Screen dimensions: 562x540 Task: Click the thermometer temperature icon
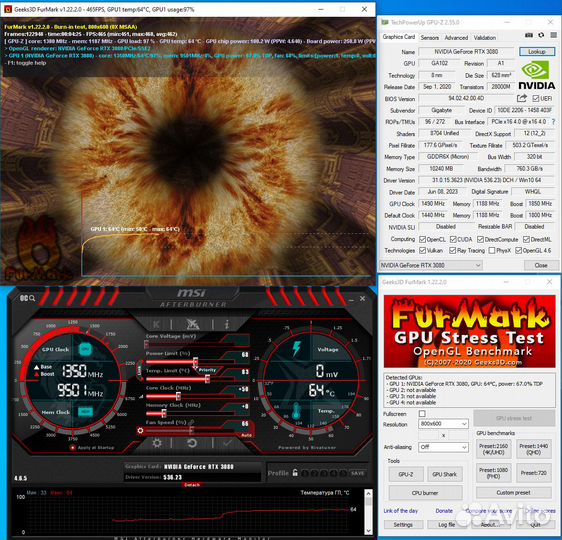click(x=296, y=411)
